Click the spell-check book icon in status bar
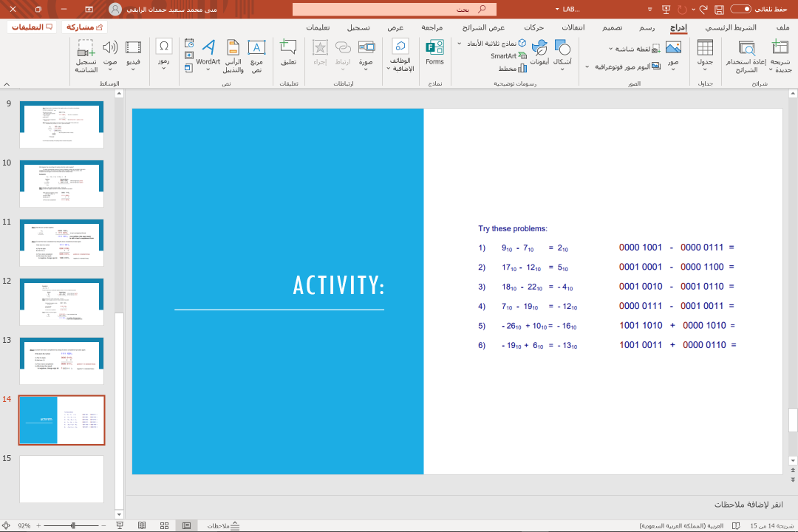This screenshot has width=798, height=532. click(x=736, y=525)
